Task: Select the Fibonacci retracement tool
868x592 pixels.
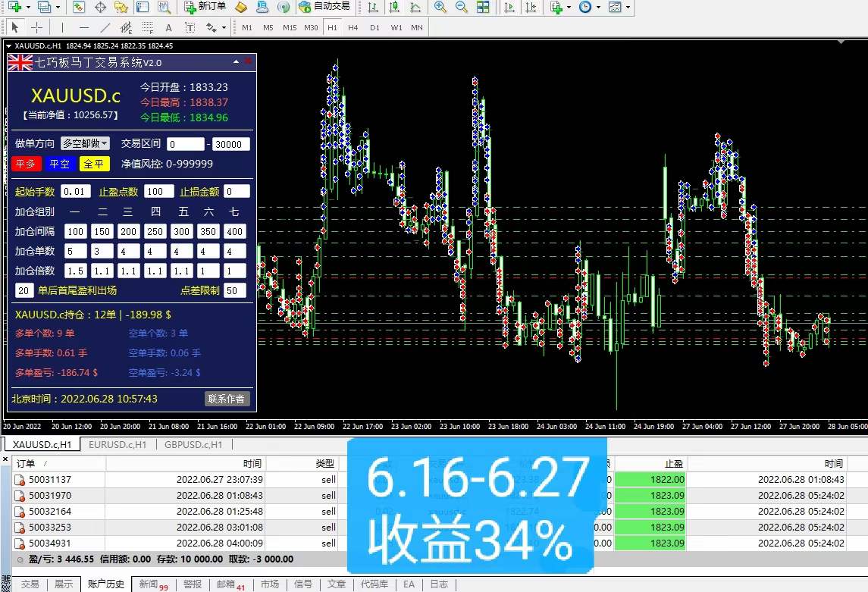Action: click(147, 27)
